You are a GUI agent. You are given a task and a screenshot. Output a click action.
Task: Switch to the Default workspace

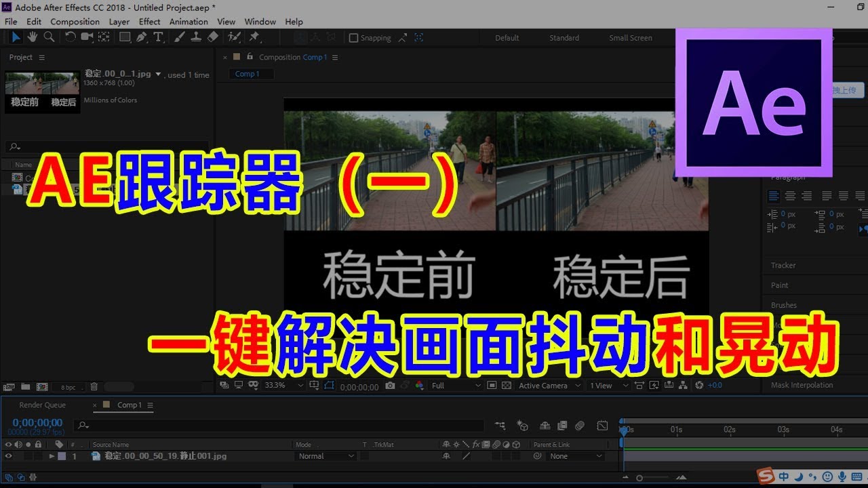(507, 38)
